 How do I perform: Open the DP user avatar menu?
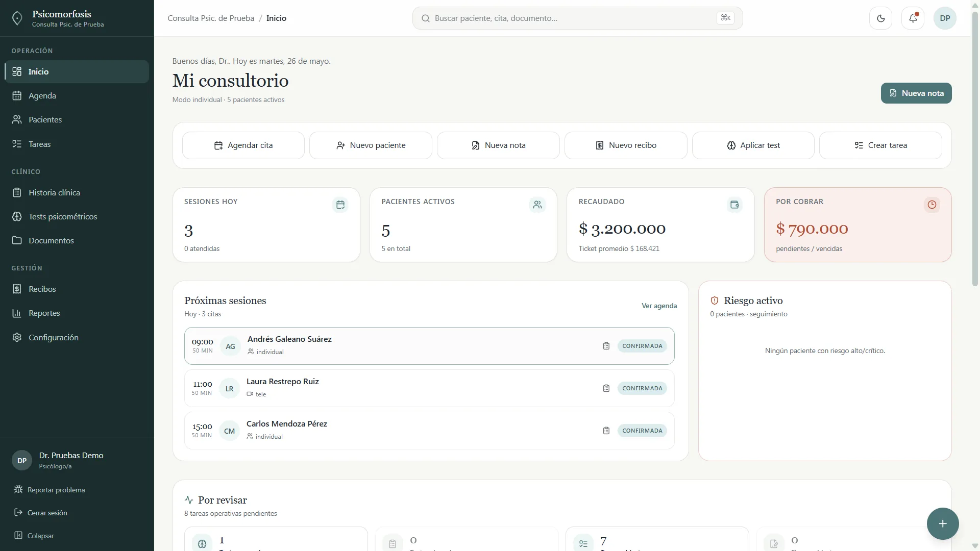pos(945,18)
